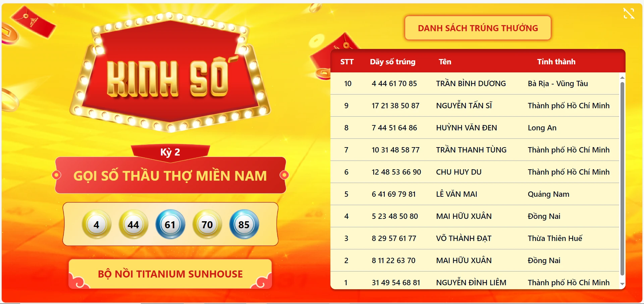Select lottery ball number 85
This screenshot has height=304, width=644.
(x=244, y=224)
